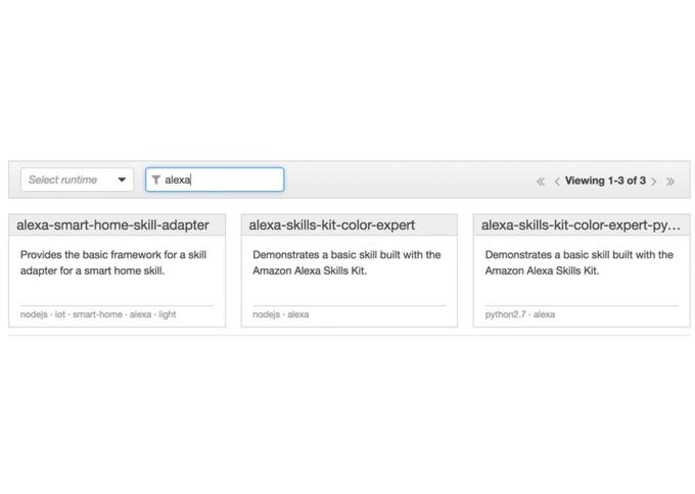Click the nodejs · alexa tags line
This screenshot has width=695, height=494.
pos(281,315)
